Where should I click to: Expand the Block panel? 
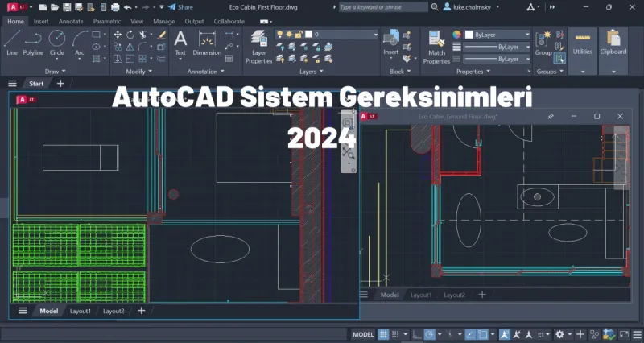400,72
